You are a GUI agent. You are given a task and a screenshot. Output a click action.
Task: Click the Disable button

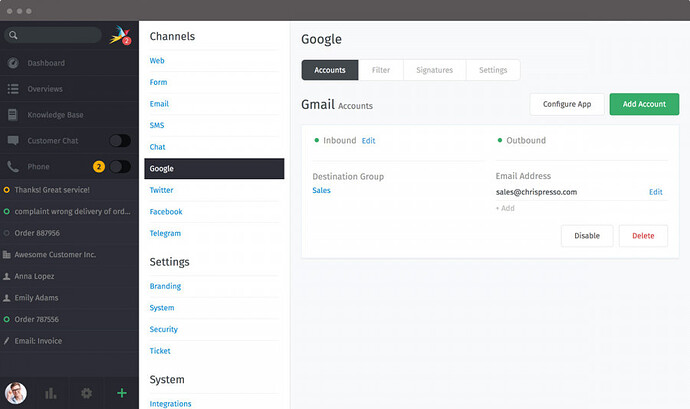pos(587,236)
